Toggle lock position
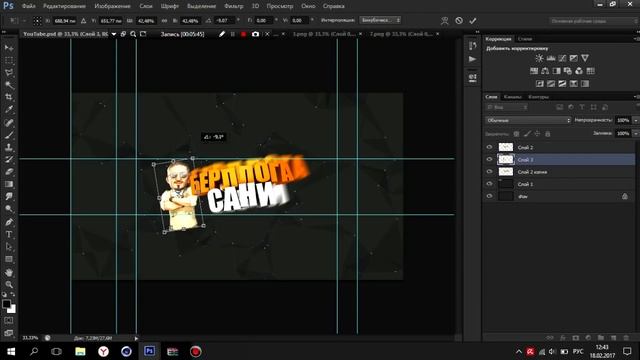Screen dimensions: 640x360 [537, 134]
